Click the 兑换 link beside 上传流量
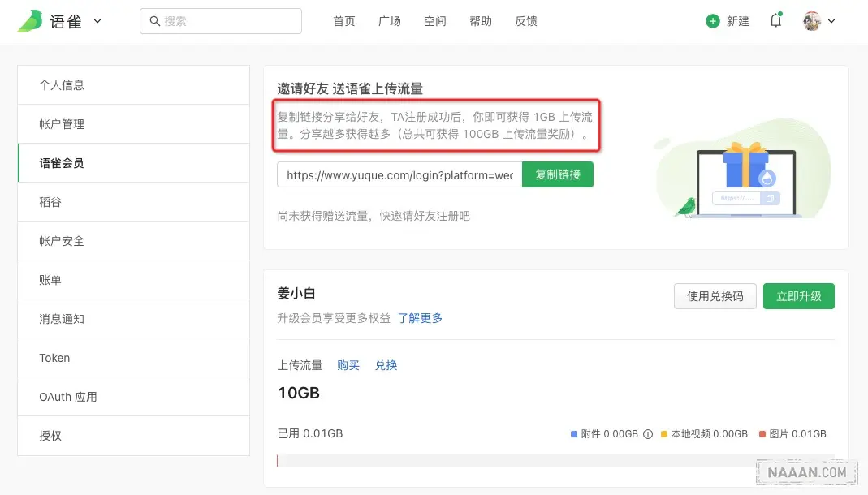Viewport: 868px width, 495px height. [386, 365]
